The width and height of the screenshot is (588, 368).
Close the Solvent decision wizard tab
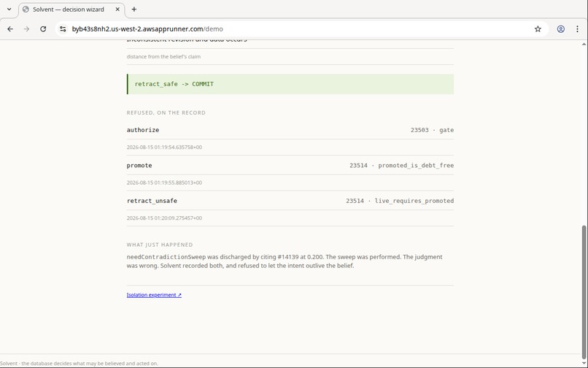point(117,9)
